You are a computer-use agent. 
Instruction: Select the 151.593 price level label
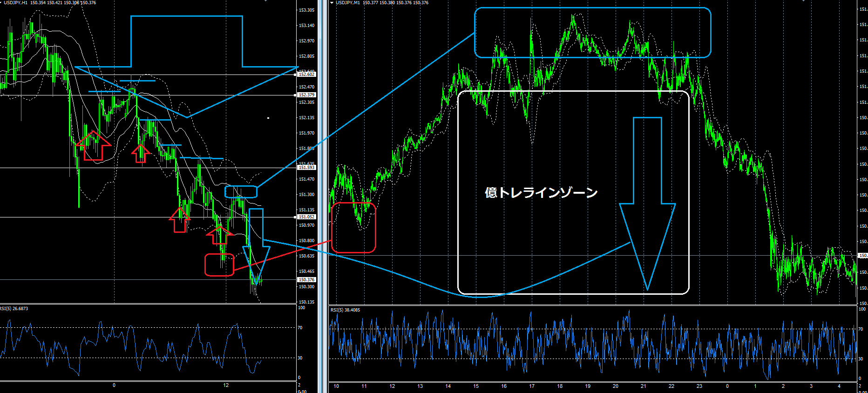[x=306, y=168]
